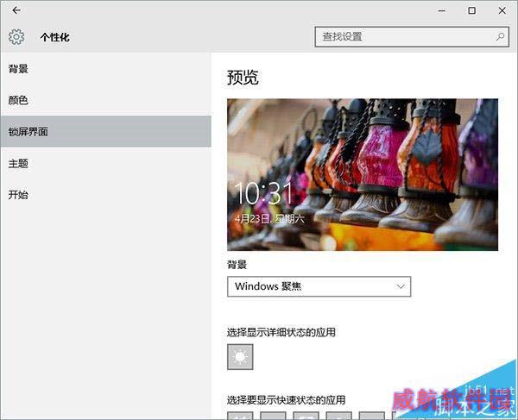Minimize the settings window
This screenshot has height=420, width=518.
pos(441,10)
